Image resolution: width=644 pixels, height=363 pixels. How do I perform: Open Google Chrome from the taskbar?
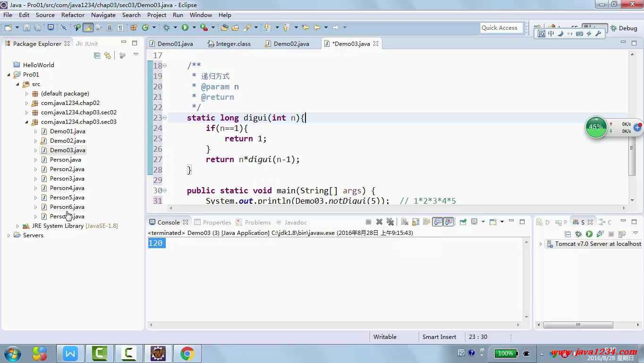187,353
